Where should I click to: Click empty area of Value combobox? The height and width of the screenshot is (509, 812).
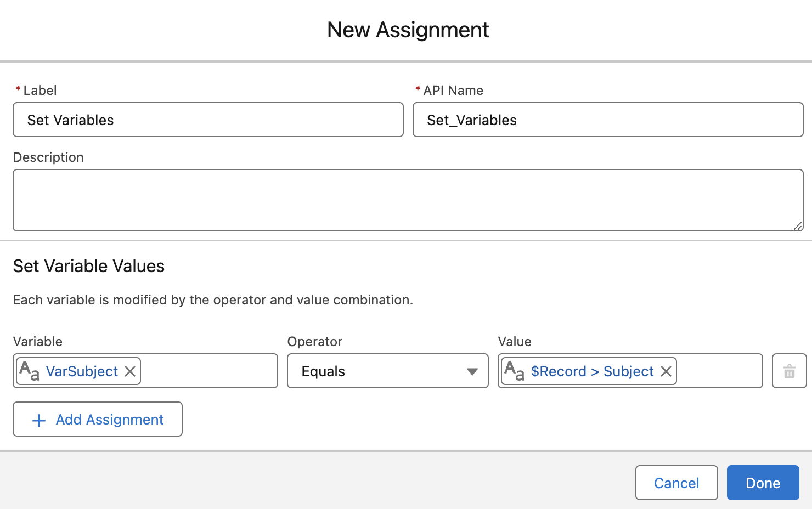click(719, 371)
